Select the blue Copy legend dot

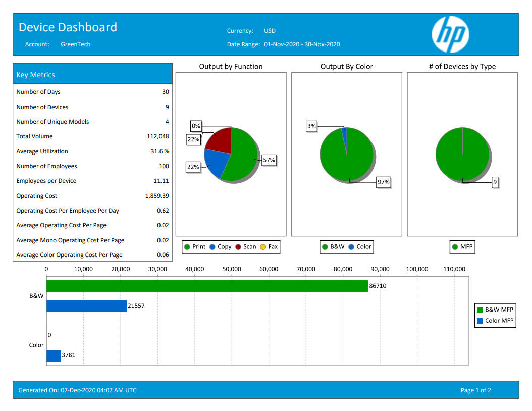pyautogui.click(x=212, y=247)
